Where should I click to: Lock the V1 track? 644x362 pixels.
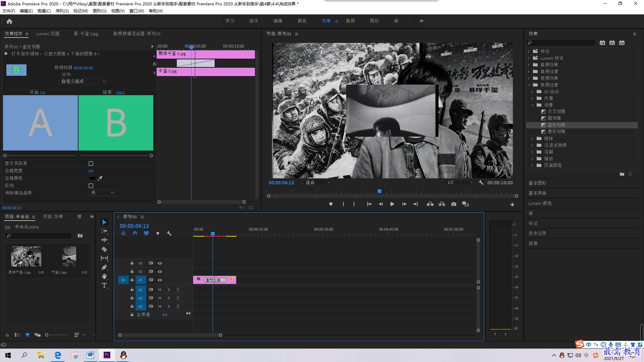(132, 280)
